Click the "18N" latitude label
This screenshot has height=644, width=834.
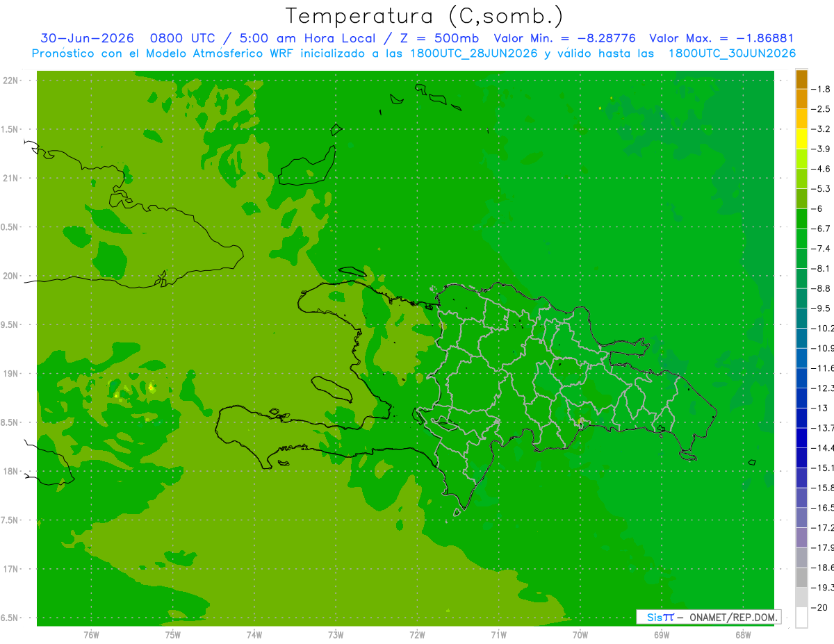[x=10, y=472]
